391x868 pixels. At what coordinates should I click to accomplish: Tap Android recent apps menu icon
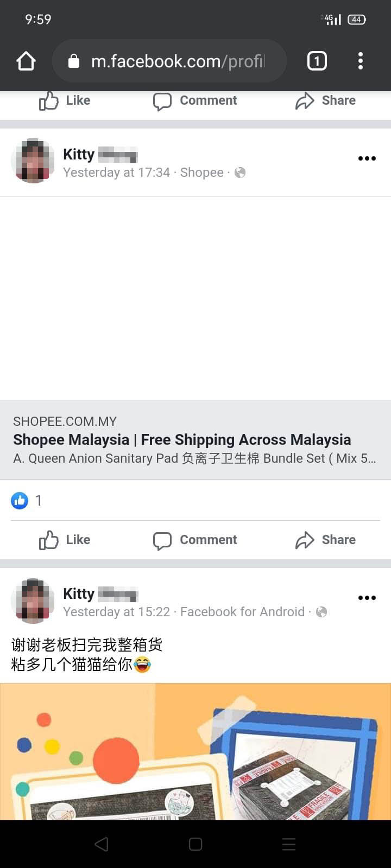289,844
